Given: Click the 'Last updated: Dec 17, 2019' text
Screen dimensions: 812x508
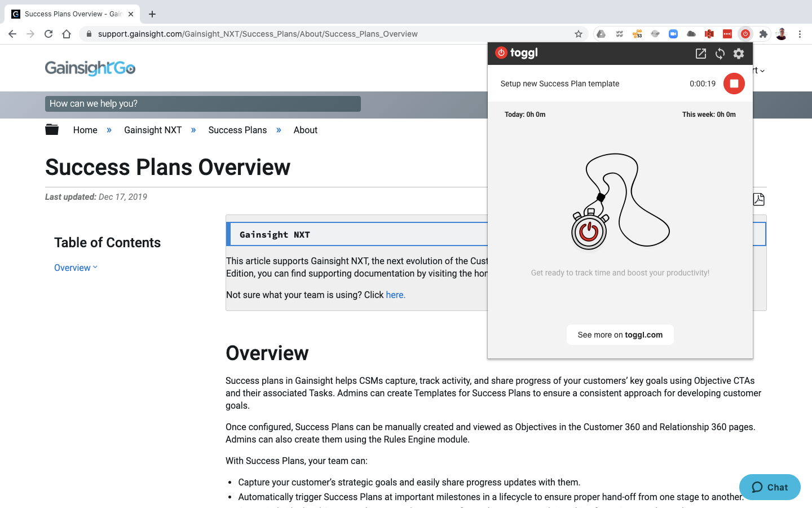Looking at the screenshot, I should point(96,197).
